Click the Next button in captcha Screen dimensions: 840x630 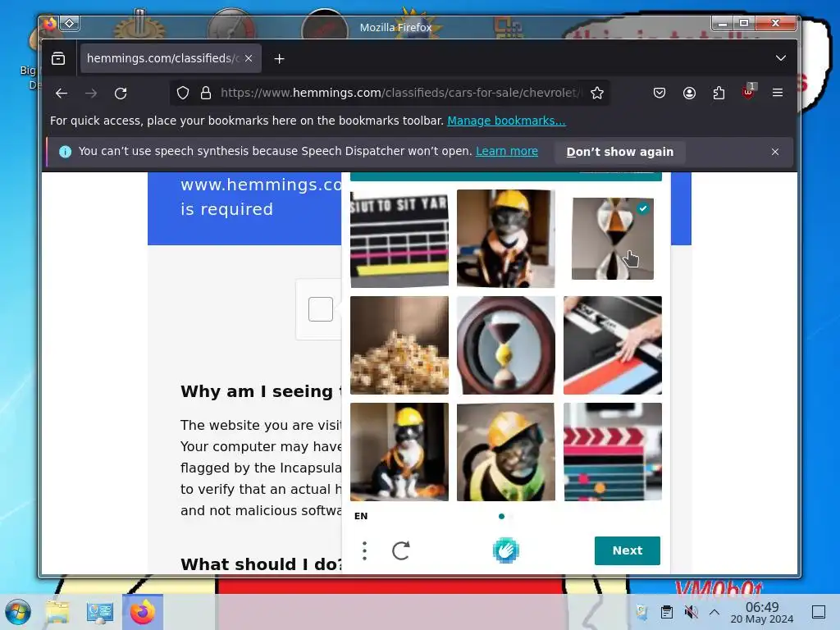pyautogui.click(x=628, y=550)
